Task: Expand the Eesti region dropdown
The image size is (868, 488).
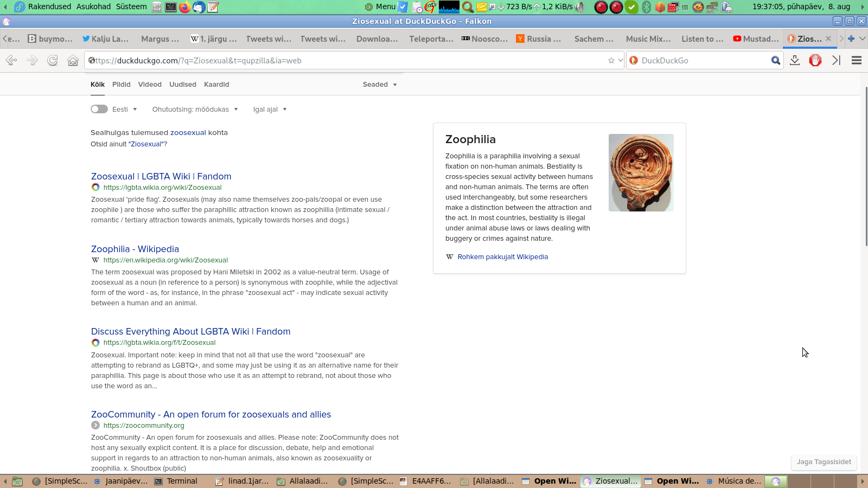Action: (x=125, y=109)
